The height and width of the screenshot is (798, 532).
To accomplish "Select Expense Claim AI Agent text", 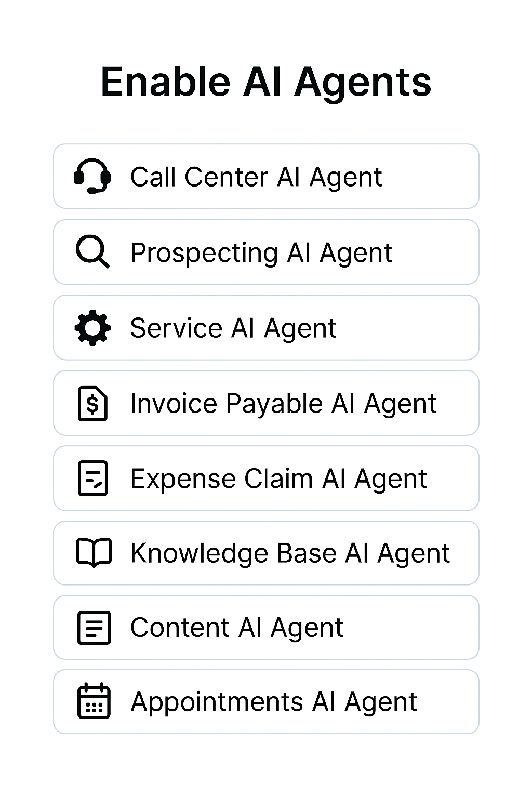I will coord(278,478).
